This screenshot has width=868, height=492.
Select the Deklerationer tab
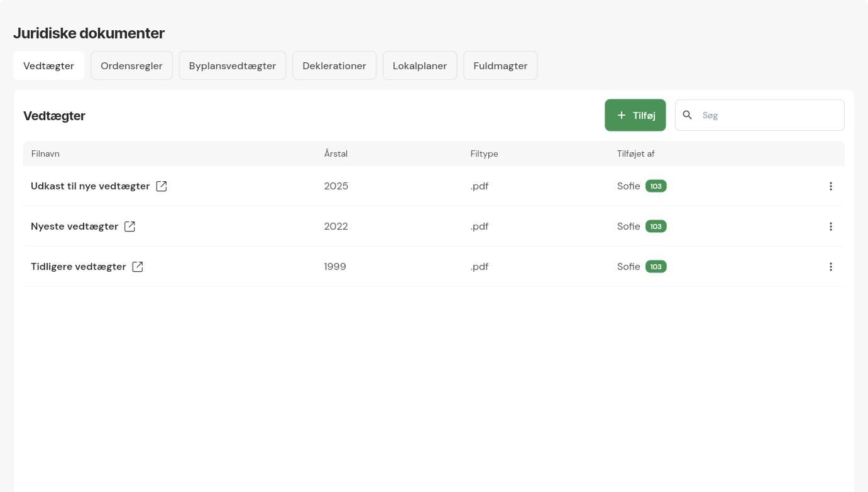click(334, 65)
